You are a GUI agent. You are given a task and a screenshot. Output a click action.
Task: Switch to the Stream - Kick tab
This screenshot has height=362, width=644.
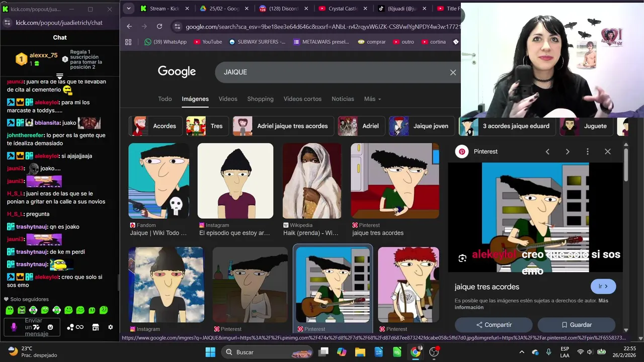[x=165, y=9]
